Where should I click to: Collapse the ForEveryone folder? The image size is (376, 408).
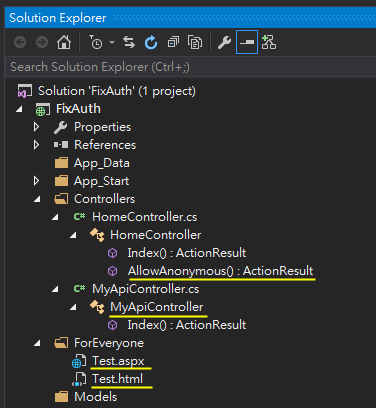coord(37,343)
